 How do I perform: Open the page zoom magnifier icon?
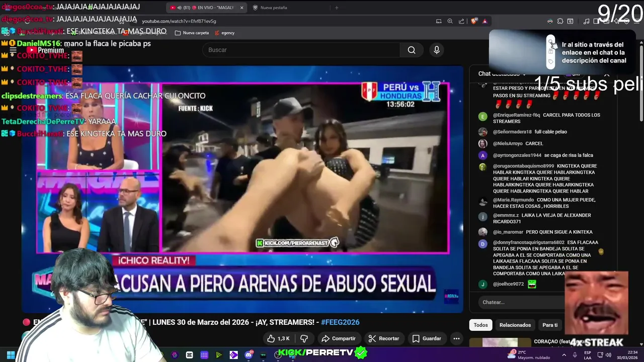click(450, 21)
